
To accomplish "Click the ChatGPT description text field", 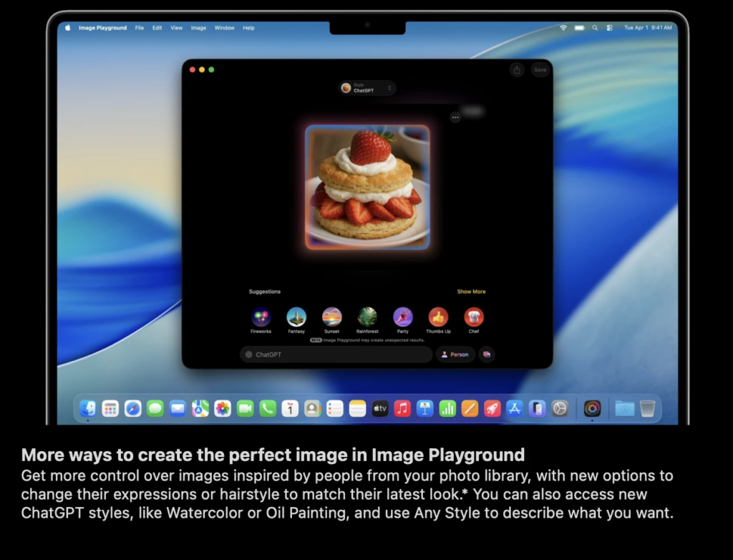I will (336, 354).
